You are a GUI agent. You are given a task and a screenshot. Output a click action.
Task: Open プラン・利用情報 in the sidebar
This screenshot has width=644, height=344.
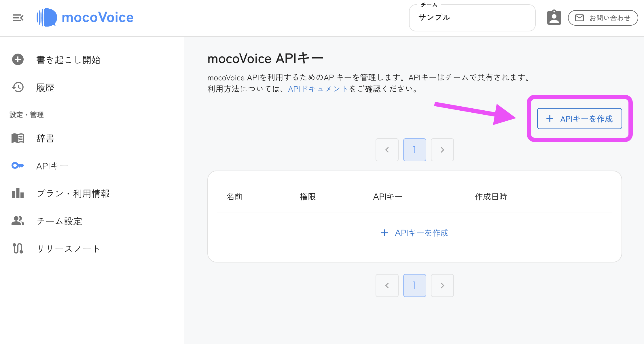pyautogui.click(x=73, y=194)
